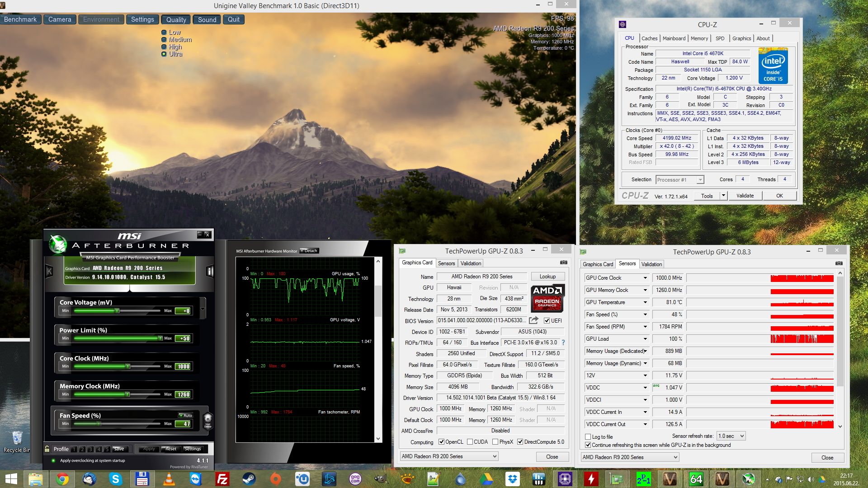This screenshot has height=488, width=868.
Task: Select High quality radio option
Action: click(x=172, y=47)
